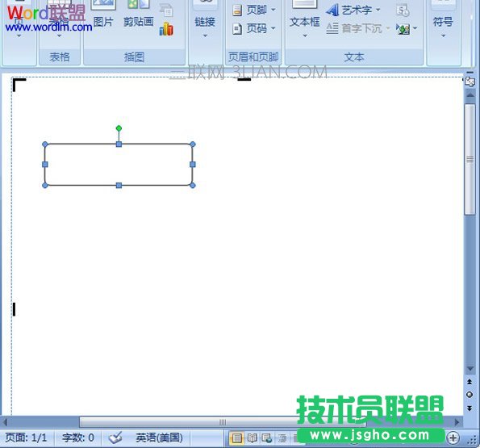Screen dimensions: 480x448
Task: Click the 英语(美国) language indicator
Action: point(159,438)
